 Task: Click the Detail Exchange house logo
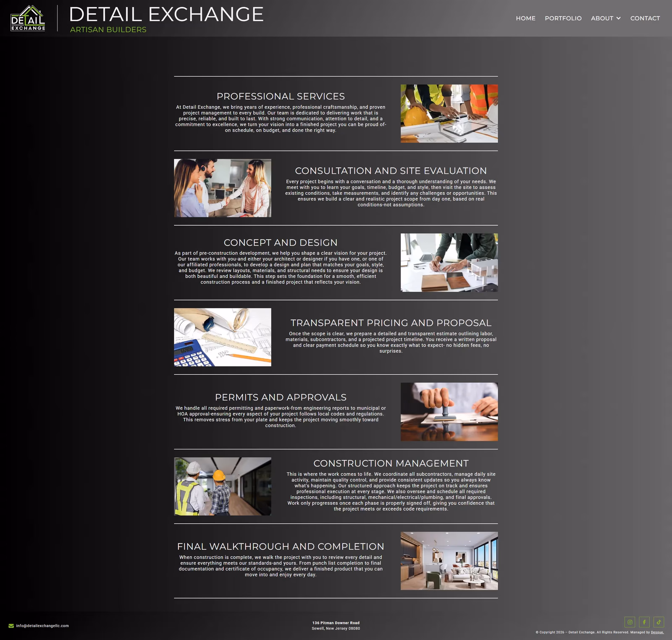tap(28, 18)
